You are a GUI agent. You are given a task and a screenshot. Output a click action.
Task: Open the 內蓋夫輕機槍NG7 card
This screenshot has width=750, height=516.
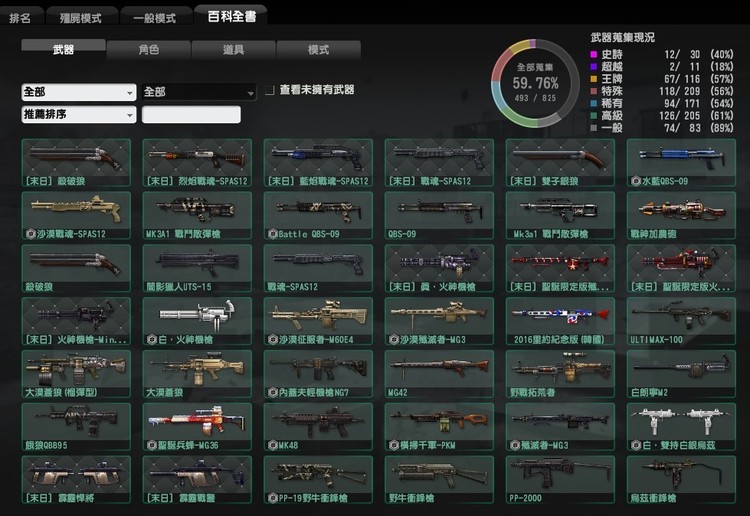point(318,374)
